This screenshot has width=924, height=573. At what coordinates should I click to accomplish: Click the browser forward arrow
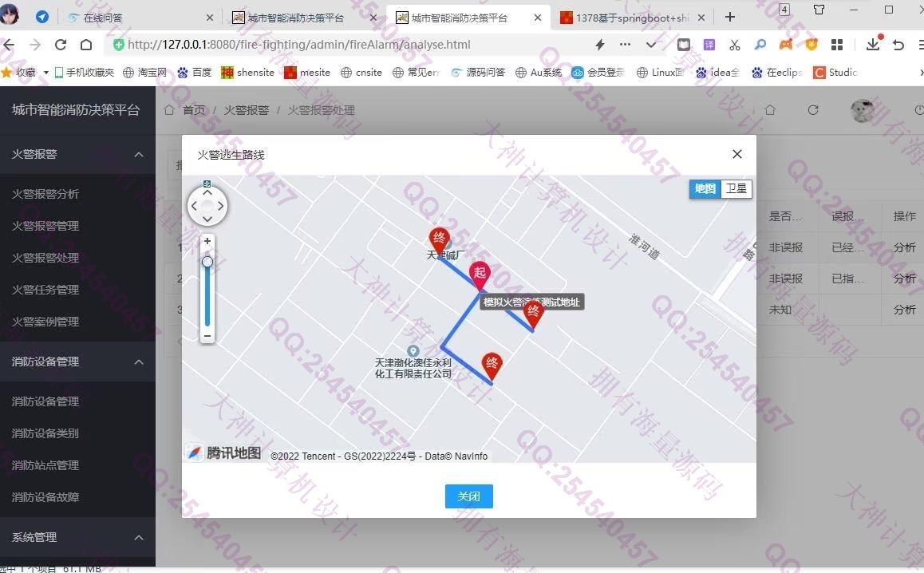point(35,45)
